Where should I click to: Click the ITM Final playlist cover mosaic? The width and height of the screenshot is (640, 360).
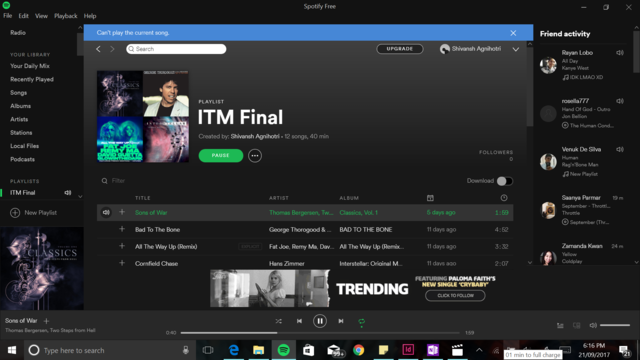click(x=143, y=116)
